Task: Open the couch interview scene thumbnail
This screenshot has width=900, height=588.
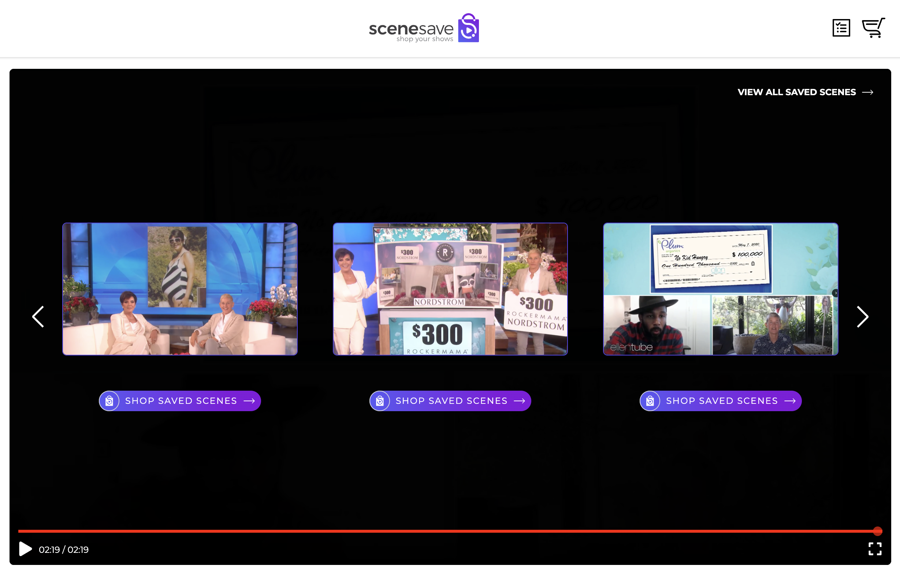Action: (180, 289)
